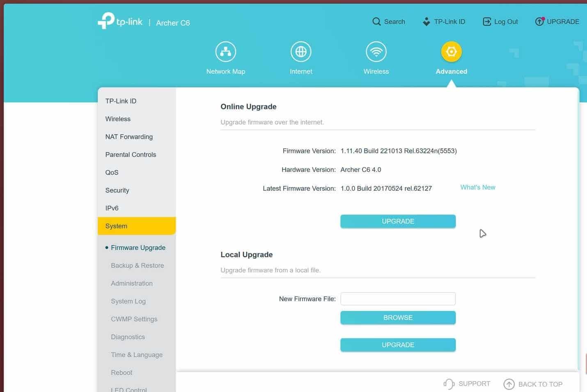587x392 pixels.
Task: Open System Log page
Action: 128,301
